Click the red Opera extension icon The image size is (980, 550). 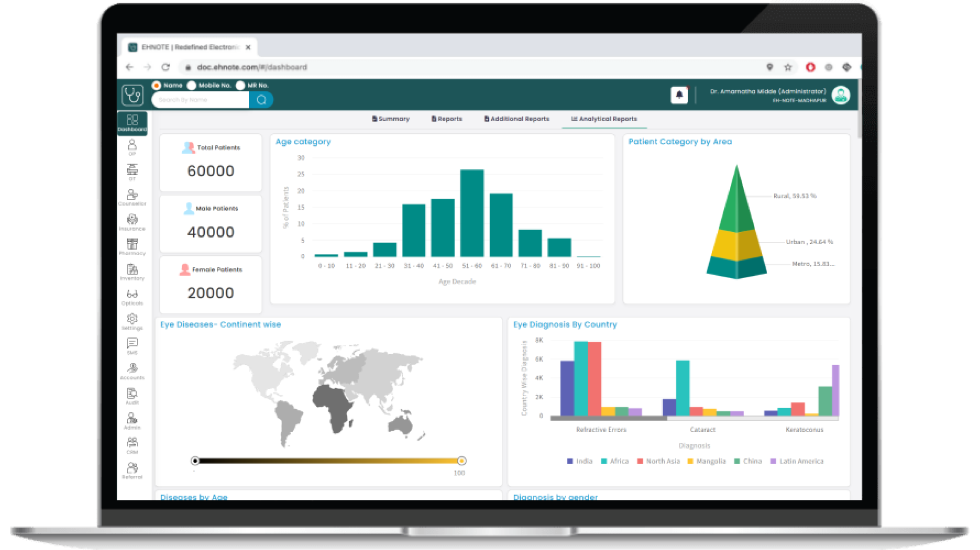point(810,67)
